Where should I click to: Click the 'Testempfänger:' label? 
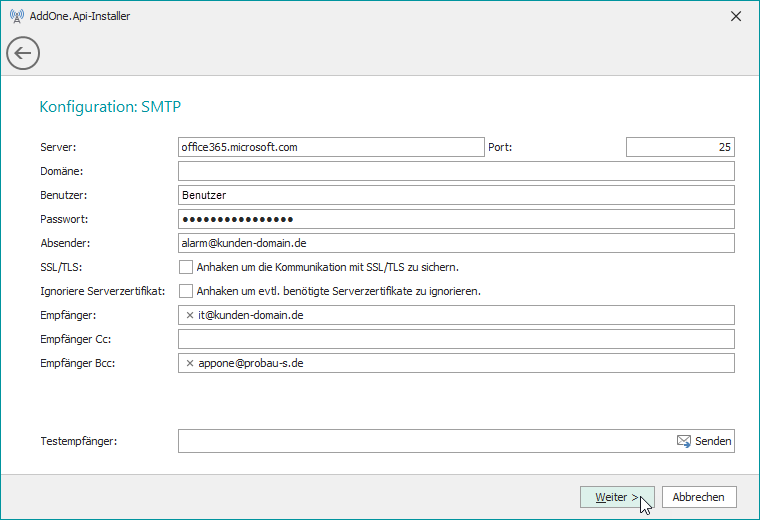[x=79, y=441]
